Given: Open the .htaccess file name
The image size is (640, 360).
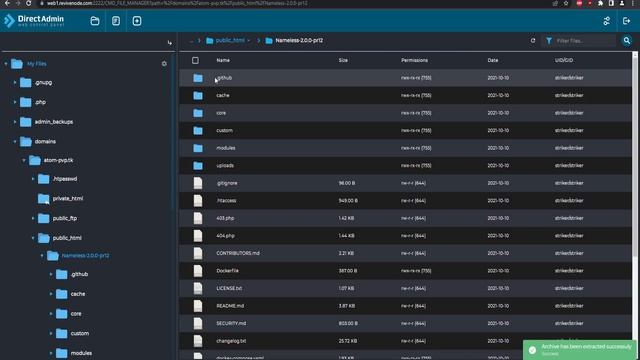Looking at the screenshot, I should 226,201.
